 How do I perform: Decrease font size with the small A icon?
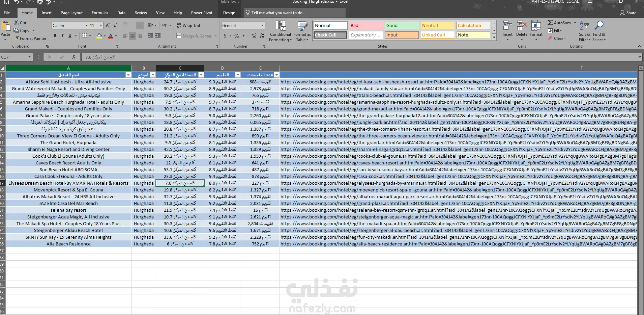click(115, 26)
